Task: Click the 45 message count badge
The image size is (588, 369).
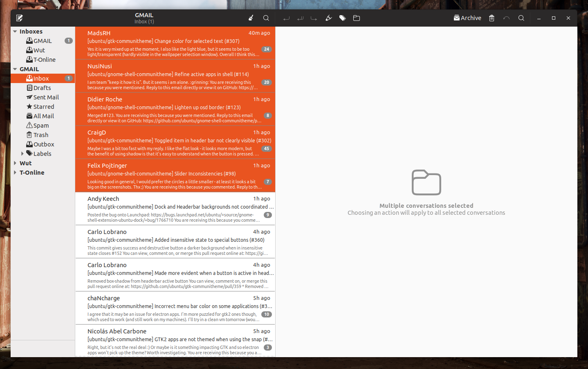Action: [x=267, y=148]
